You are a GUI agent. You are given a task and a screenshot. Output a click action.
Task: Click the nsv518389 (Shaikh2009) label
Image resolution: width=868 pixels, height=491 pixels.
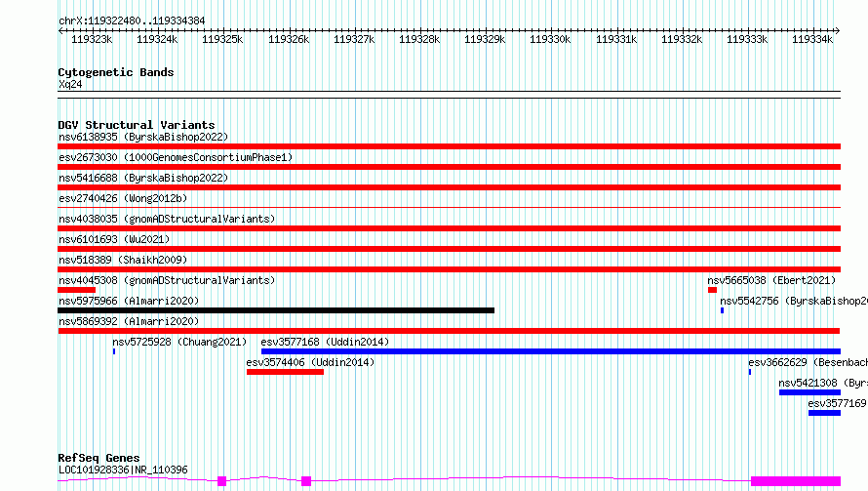(x=123, y=260)
